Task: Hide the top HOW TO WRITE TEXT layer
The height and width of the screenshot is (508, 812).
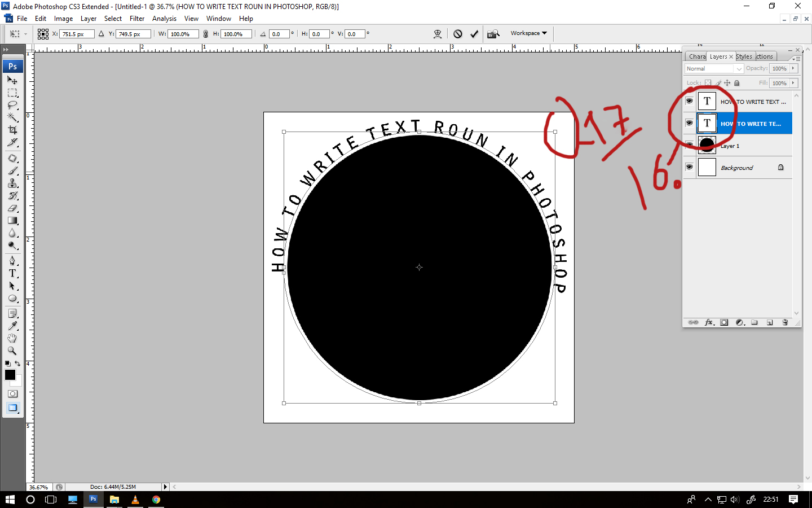Action: point(689,101)
